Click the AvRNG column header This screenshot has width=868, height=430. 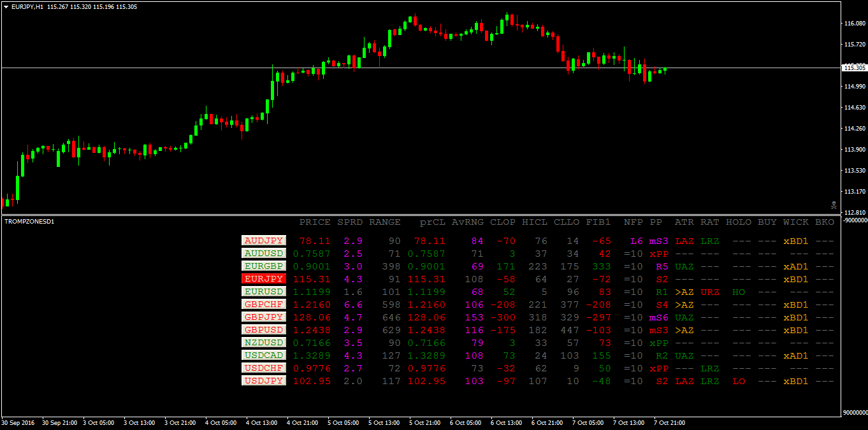tap(468, 222)
